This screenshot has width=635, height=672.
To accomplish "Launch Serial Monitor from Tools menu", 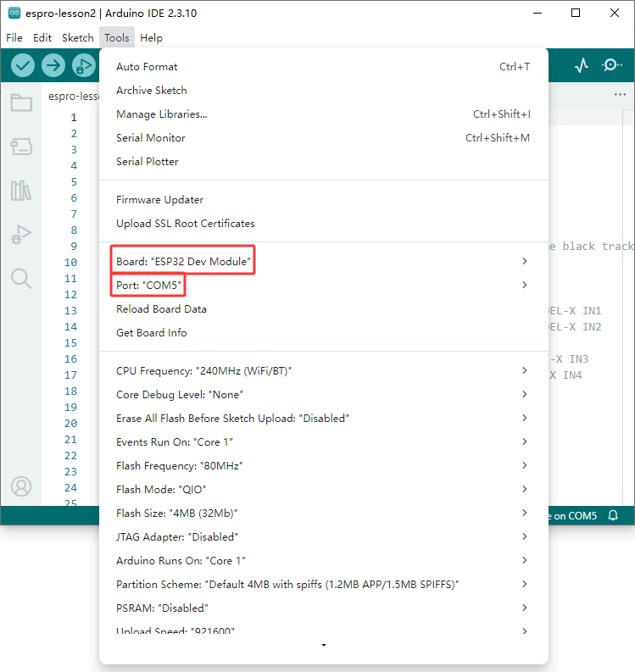I will 324,138.
